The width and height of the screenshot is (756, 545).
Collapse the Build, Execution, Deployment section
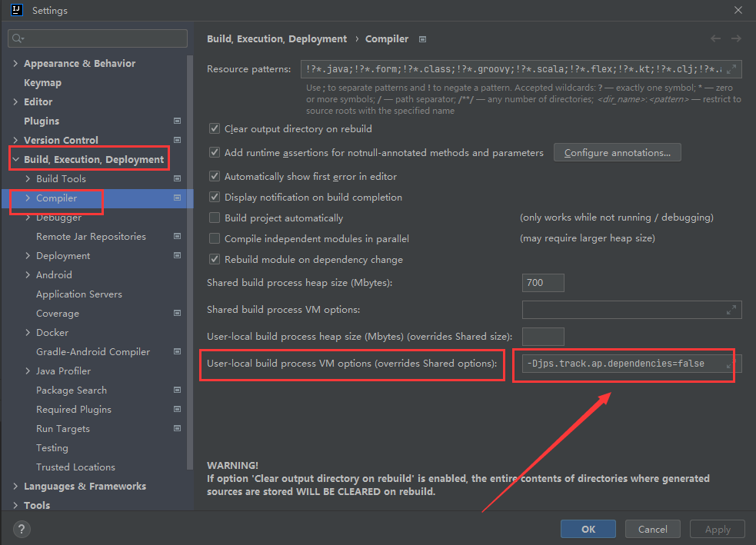[15, 158]
